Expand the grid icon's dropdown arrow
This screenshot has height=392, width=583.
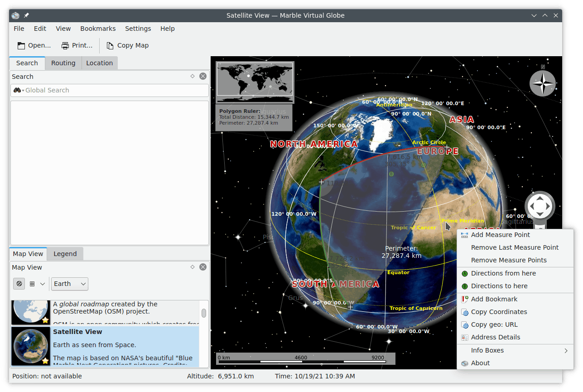[43, 284]
